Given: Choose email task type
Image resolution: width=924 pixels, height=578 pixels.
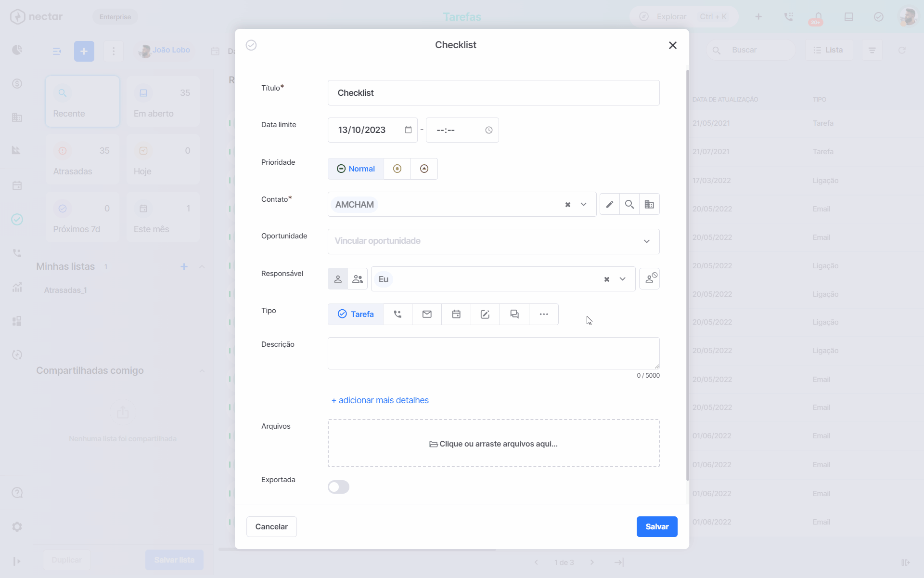Looking at the screenshot, I should tap(427, 315).
